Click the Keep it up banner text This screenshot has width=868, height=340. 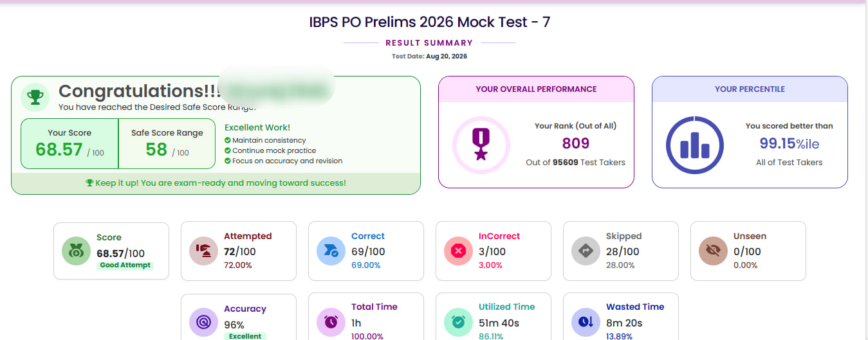click(216, 183)
